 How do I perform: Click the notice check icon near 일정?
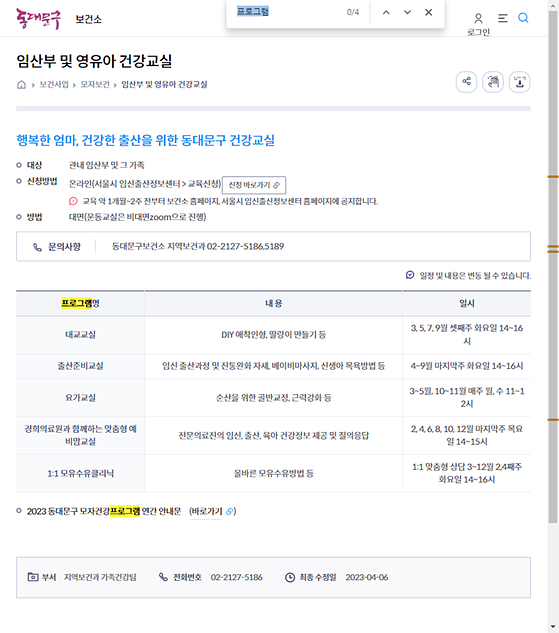pyautogui.click(x=410, y=275)
